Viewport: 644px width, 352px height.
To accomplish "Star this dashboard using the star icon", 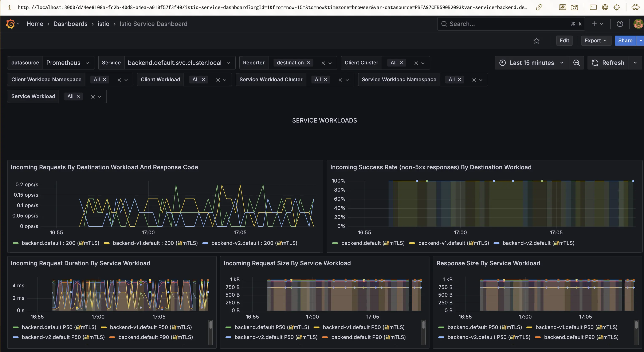I will pyautogui.click(x=537, y=40).
